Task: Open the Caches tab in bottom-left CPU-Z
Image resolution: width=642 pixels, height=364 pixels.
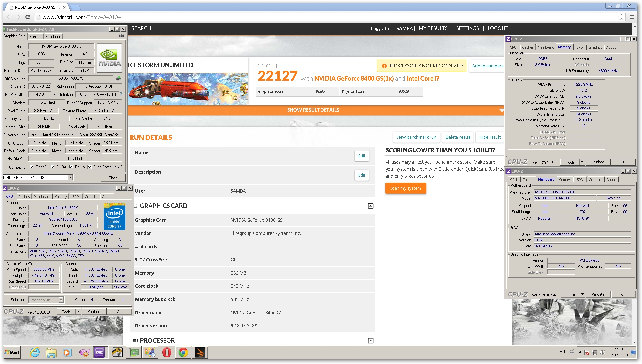Action: point(24,197)
